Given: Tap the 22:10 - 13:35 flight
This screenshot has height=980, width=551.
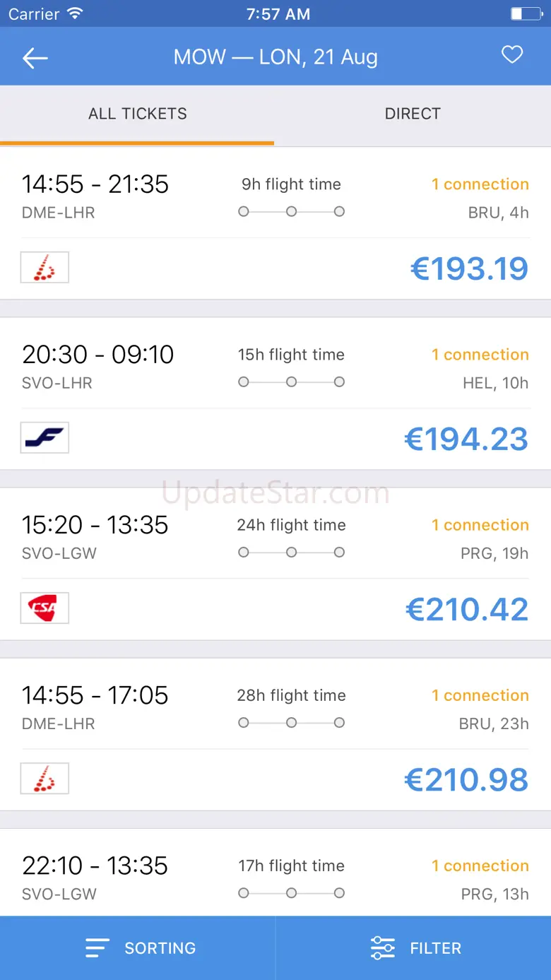Looking at the screenshot, I should [x=95, y=866].
